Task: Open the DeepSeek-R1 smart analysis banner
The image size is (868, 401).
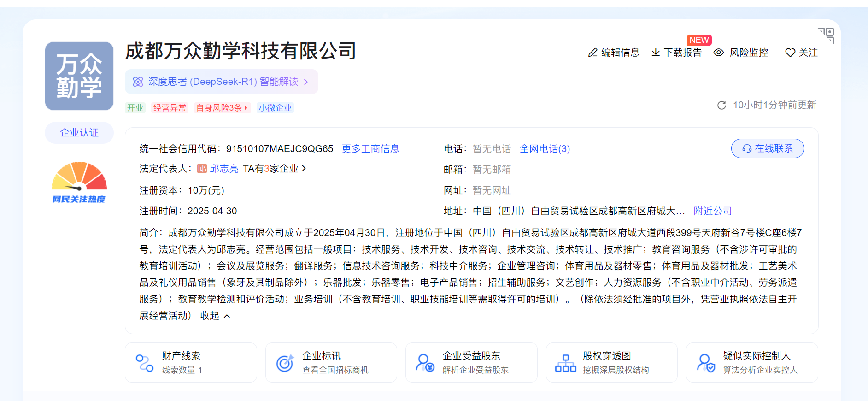Action: [x=222, y=82]
